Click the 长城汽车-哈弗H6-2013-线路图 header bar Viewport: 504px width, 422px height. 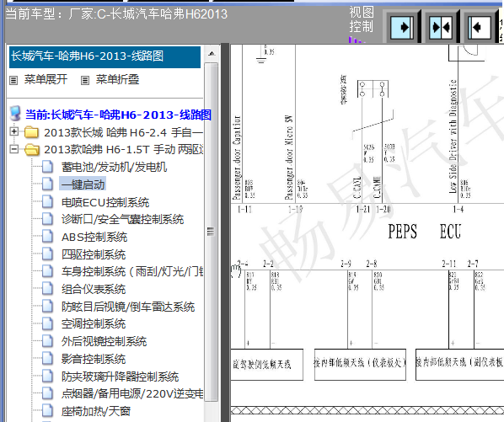pos(105,56)
